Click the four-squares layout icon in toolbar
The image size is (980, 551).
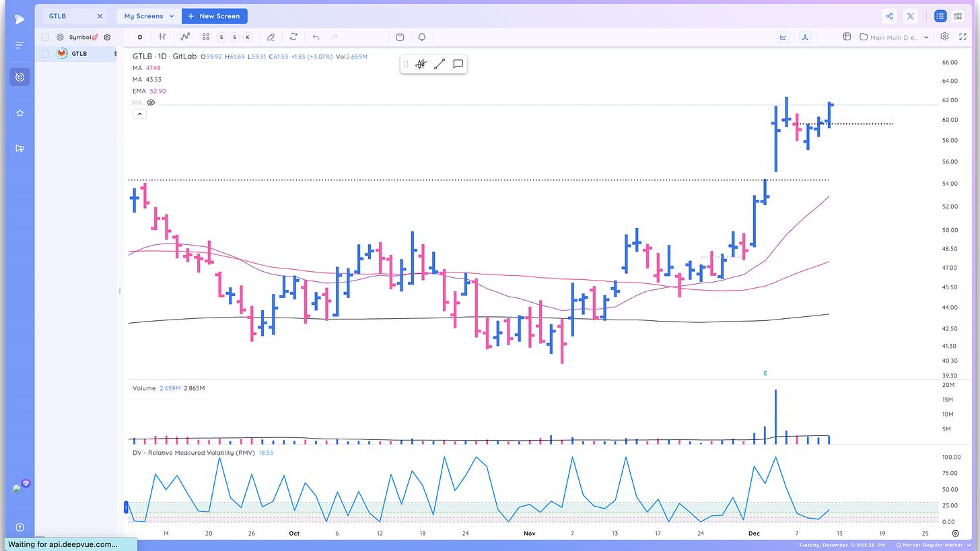[206, 37]
